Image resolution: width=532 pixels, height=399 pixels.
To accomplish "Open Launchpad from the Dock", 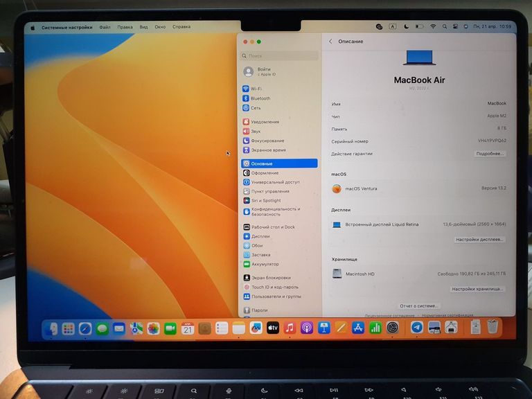I will (68, 329).
